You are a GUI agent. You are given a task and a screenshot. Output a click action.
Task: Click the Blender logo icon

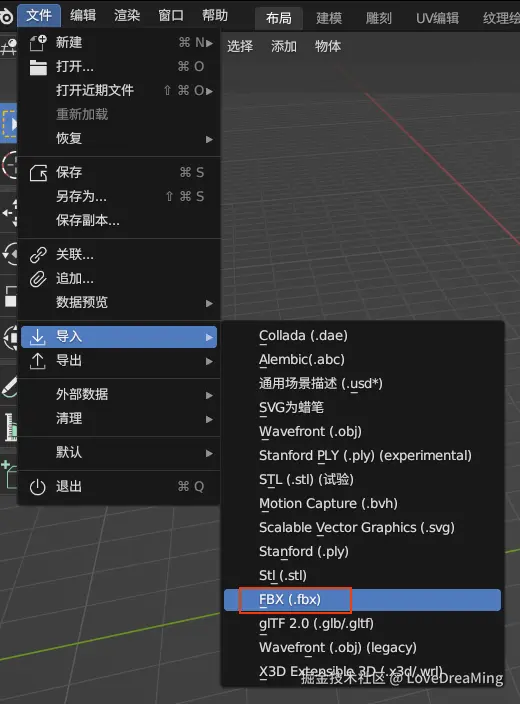[6, 17]
